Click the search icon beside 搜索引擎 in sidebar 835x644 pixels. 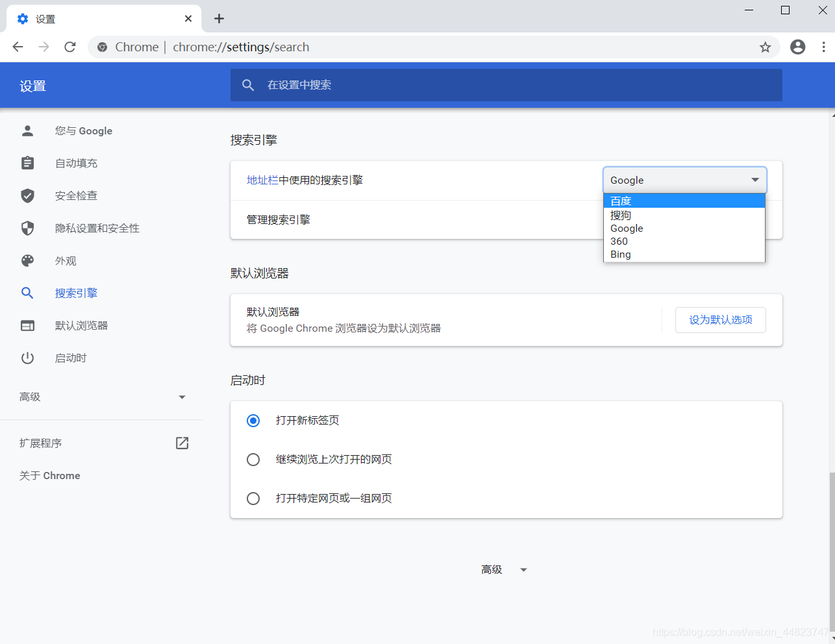pos(27,293)
